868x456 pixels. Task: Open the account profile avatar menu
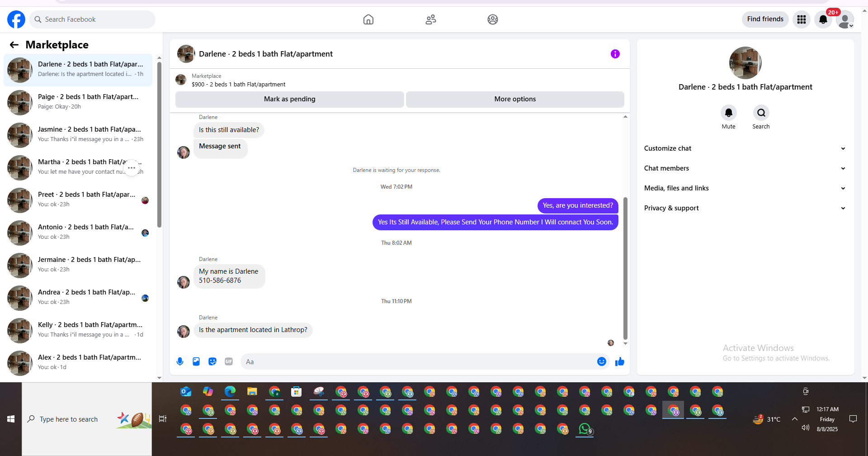(844, 19)
